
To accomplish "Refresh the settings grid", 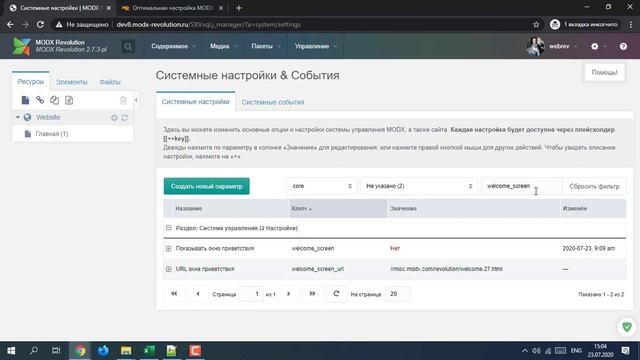I will tap(336, 294).
